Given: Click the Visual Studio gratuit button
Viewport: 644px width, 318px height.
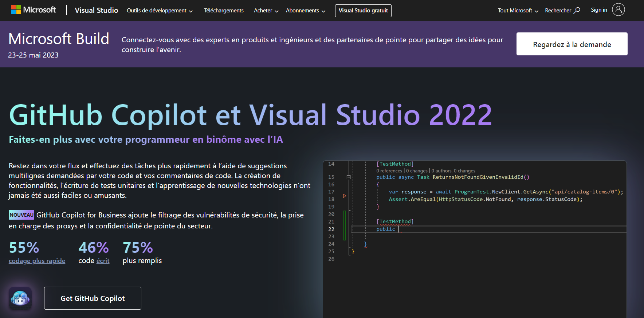Looking at the screenshot, I should coord(363,11).
